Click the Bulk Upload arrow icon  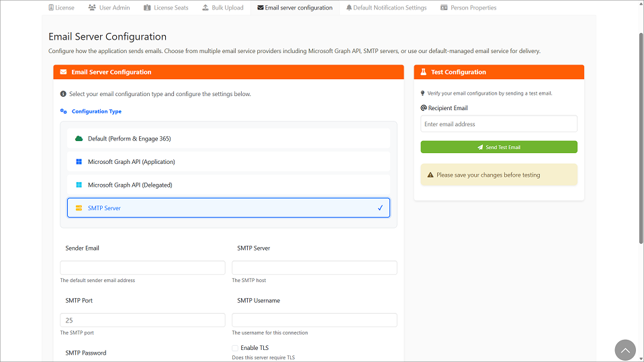tap(205, 8)
